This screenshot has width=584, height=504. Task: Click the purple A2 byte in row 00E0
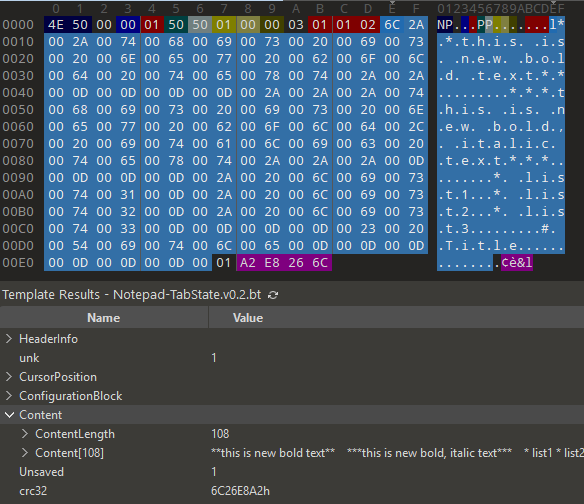[x=248, y=263]
